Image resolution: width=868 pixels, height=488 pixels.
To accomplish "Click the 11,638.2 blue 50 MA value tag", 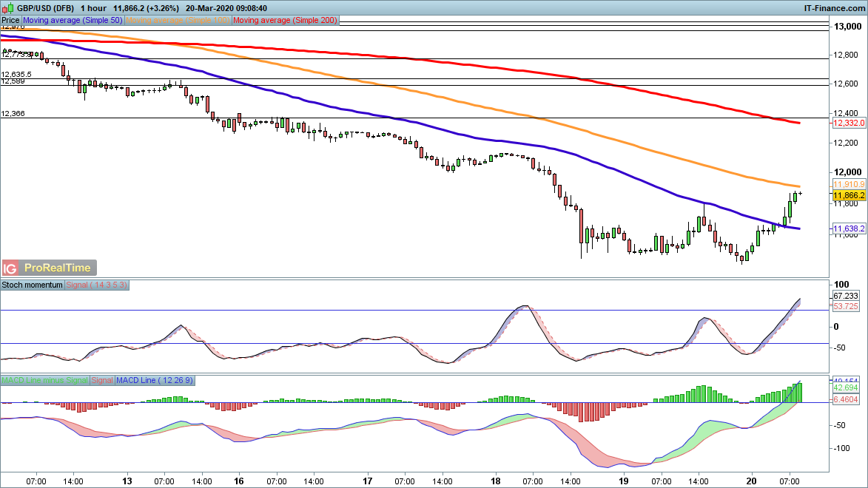I will [x=849, y=228].
